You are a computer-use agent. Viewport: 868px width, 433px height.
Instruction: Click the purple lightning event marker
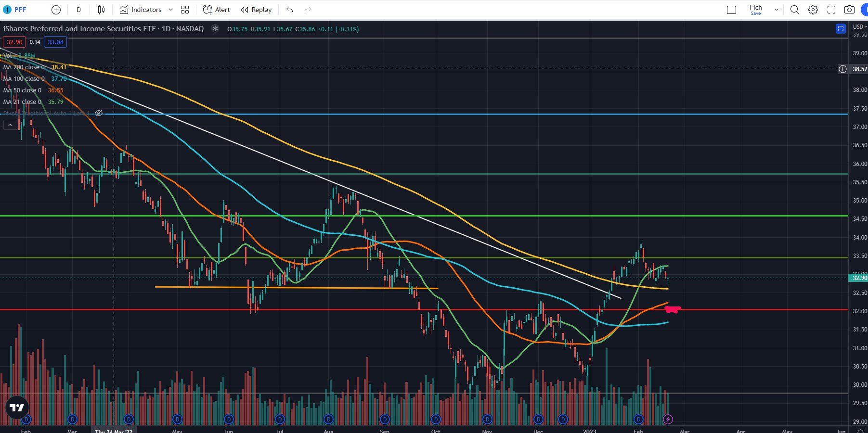click(x=668, y=420)
